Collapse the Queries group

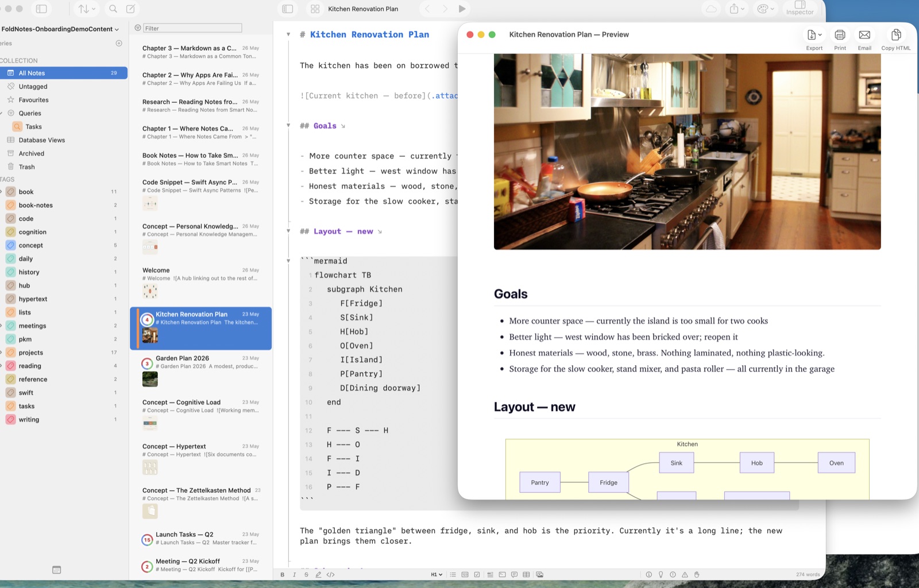[1, 113]
